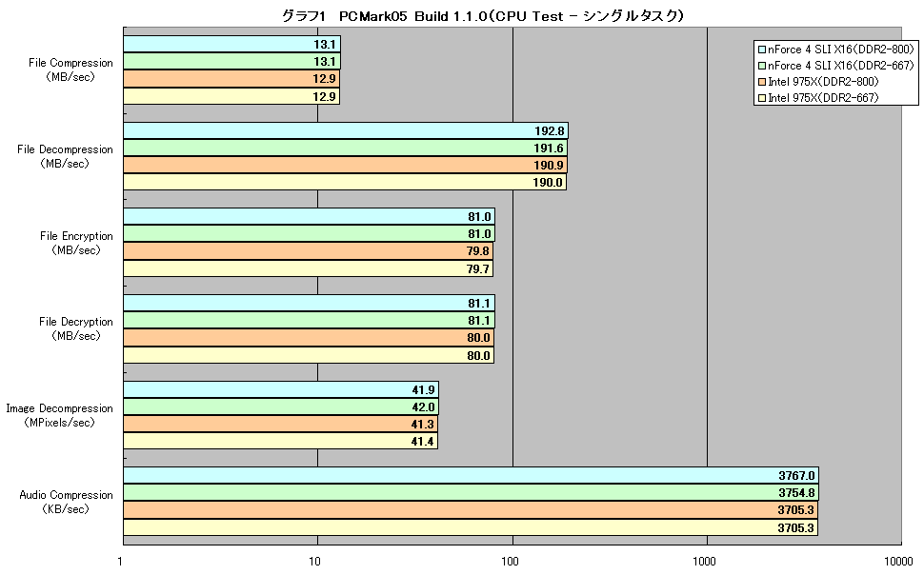Screen dimensions: 924x575
Task: Click the File Decompression axis label
Action: coord(65,156)
